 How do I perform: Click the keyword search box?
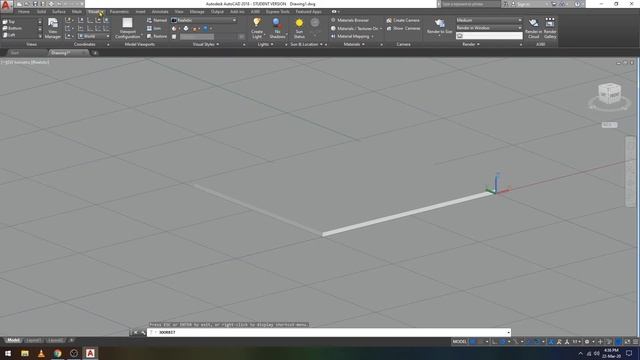471,4
